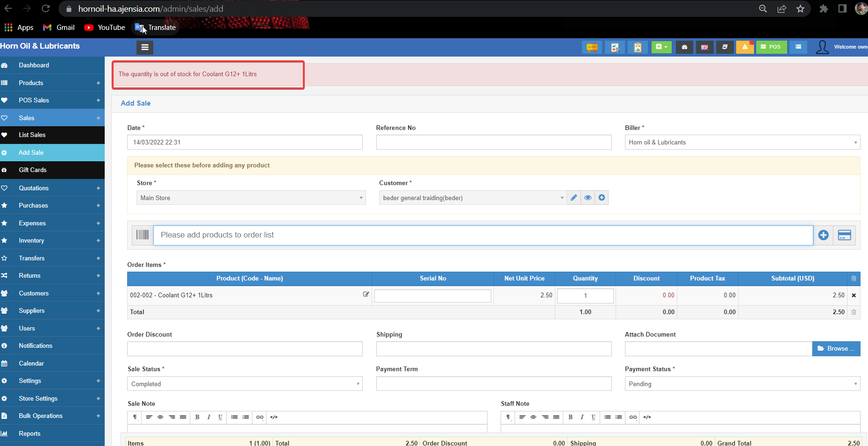Open alerts warning icon with 12 badge
The width and height of the screenshot is (868, 446).
coord(745,47)
